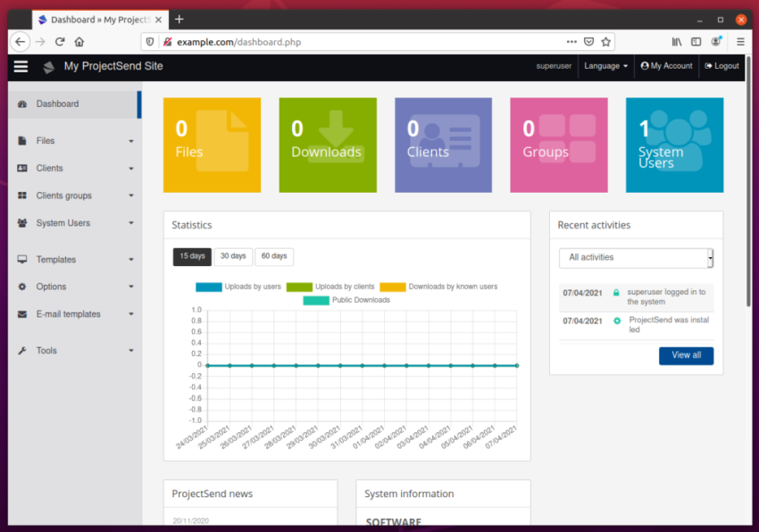
Task: Open the green Downloads stat card
Action: pyautogui.click(x=328, y=145)
